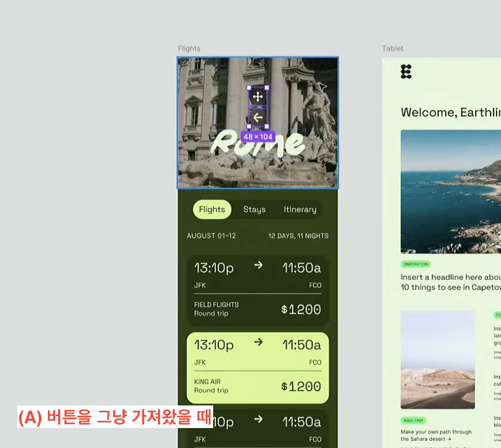This screenshot has width=501, height=448.
Task: Select the Flights tab pill
Action: click(212, 209)
